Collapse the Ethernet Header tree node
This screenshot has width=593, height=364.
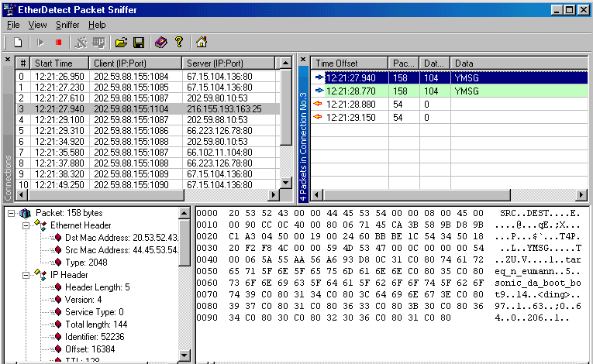pos(26,225)
